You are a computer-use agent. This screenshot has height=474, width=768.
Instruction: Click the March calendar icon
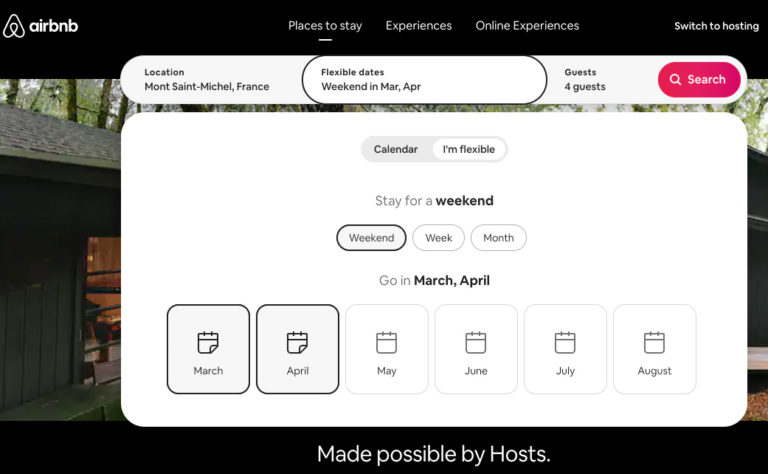(x=208, y=342)
